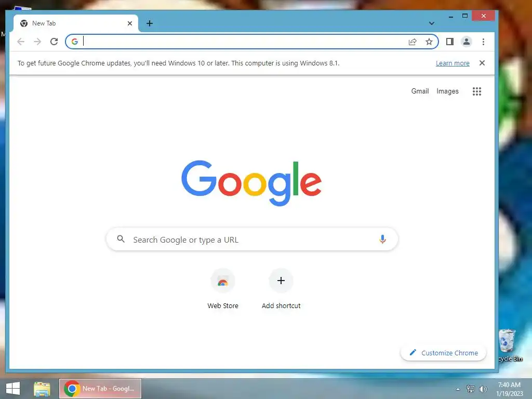The height and width of the screenshot is (399, 532).
Task: Maximize the Chrome window
Action: tap(465, 16)
